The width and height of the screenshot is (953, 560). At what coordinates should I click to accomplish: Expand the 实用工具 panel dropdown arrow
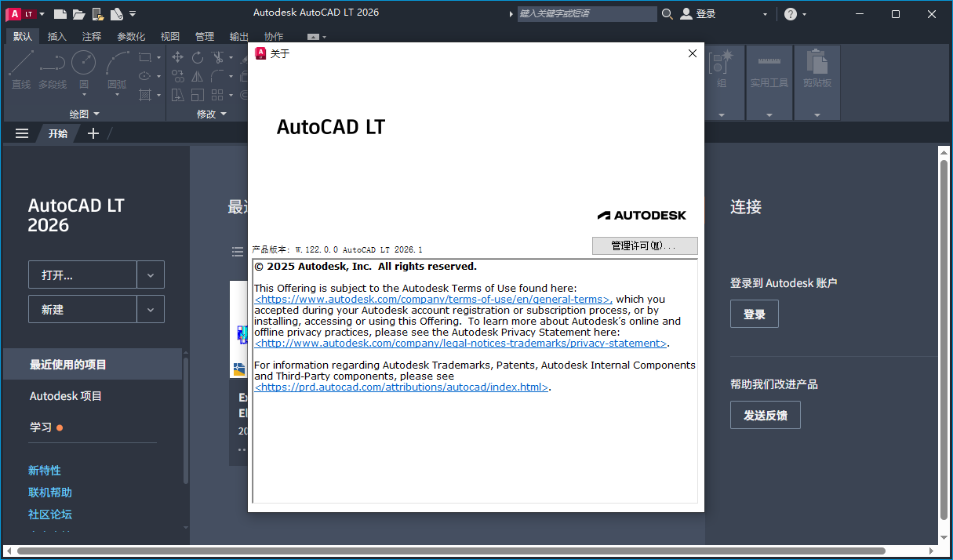[769, 116]
